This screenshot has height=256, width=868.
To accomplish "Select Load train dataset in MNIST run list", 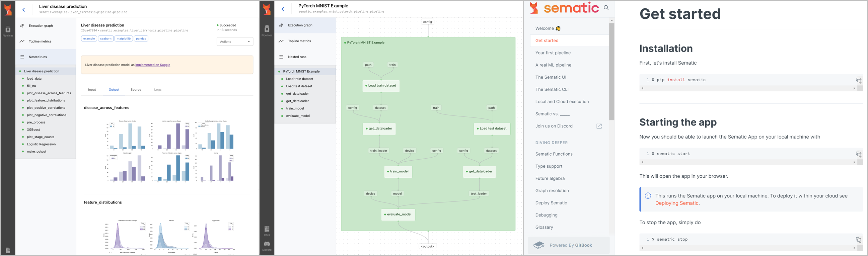I will pos(305,79).
